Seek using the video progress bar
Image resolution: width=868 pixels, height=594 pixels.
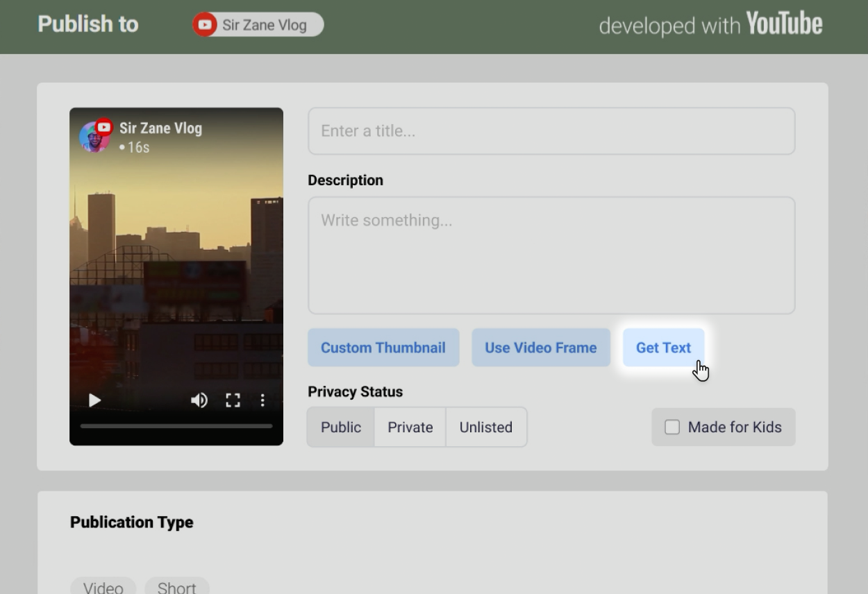click(x=176, y=426)
